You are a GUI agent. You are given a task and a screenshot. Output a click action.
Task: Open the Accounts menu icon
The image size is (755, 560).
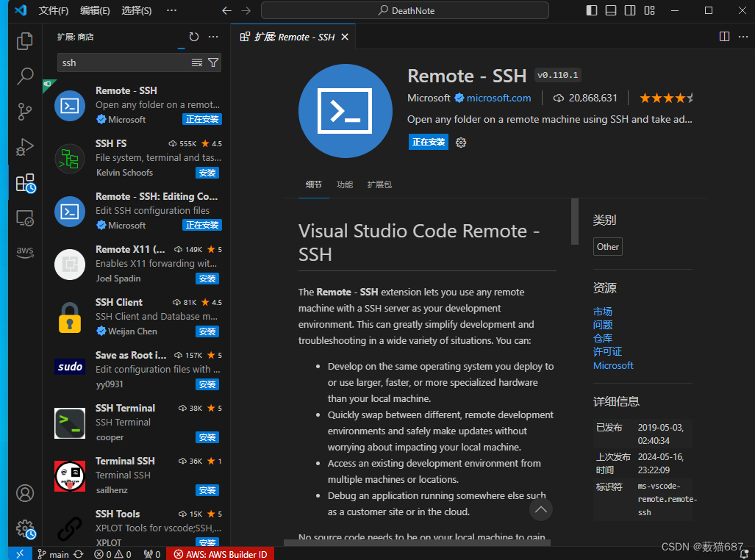(24, 493)
